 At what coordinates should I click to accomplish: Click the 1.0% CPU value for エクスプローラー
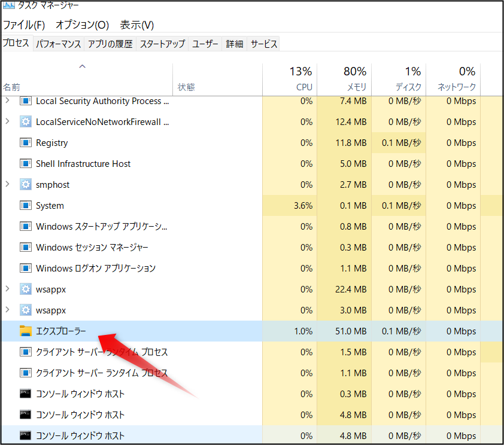[303, 331]
